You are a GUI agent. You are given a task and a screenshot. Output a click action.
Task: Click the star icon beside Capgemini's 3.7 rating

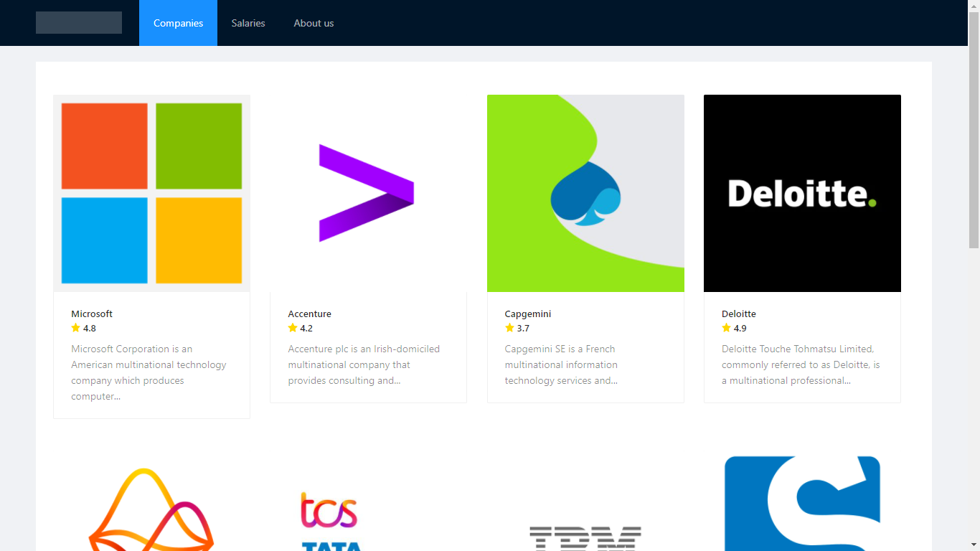click(509, 328)
